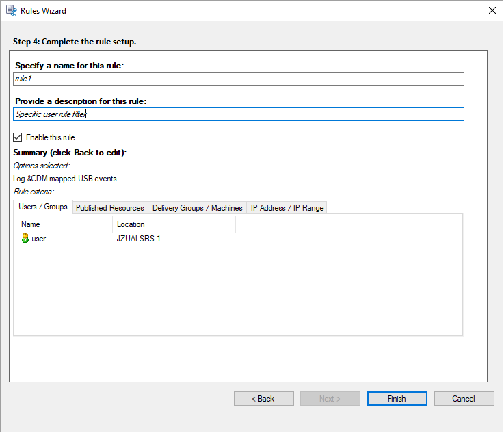Click the rule name input field
This screenshot has width=504, height=433.
(x=239, y=79)
